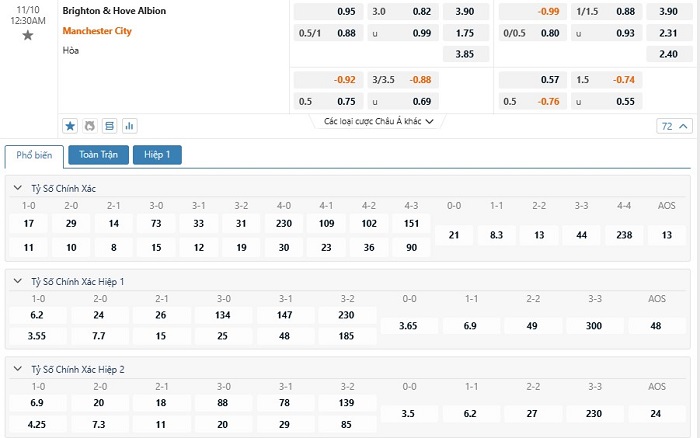Select the Manchester City team name

coord(97,31)
